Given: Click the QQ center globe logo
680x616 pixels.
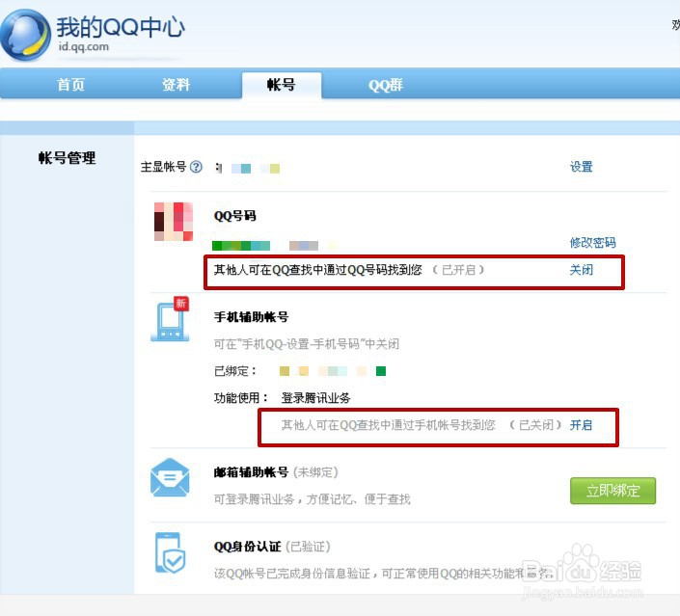Looking at the screenshot, I should [25, 35].
